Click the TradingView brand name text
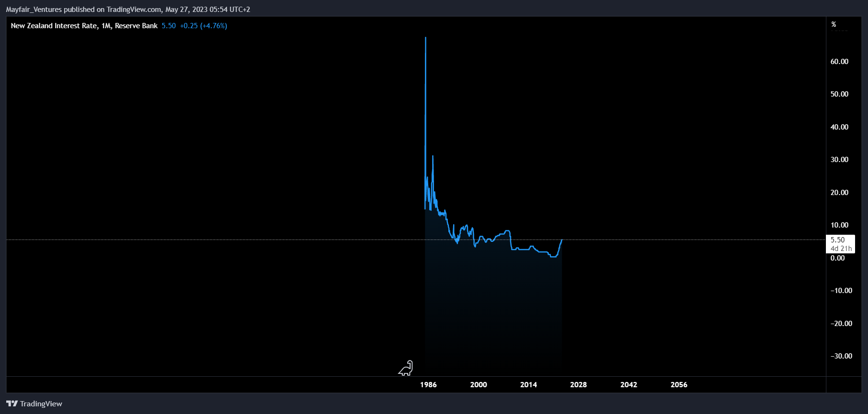Image resolution: width=868 pixels, height=414 pixels. click(41, 404)
